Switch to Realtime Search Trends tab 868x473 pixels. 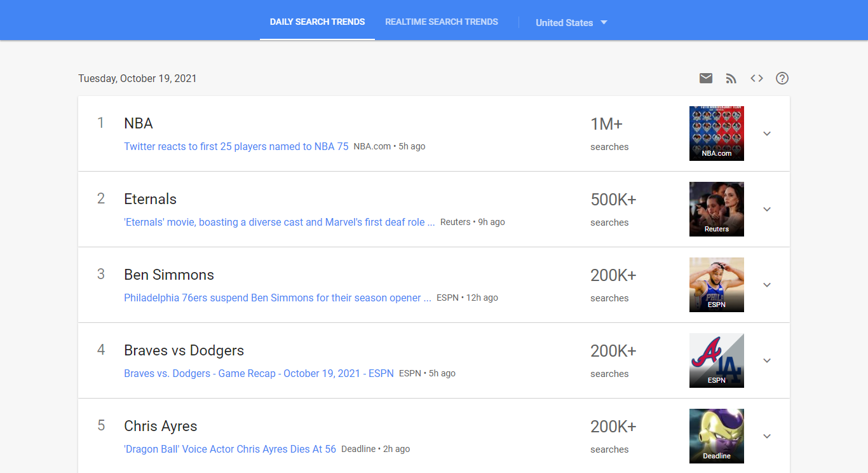[442, 22]
